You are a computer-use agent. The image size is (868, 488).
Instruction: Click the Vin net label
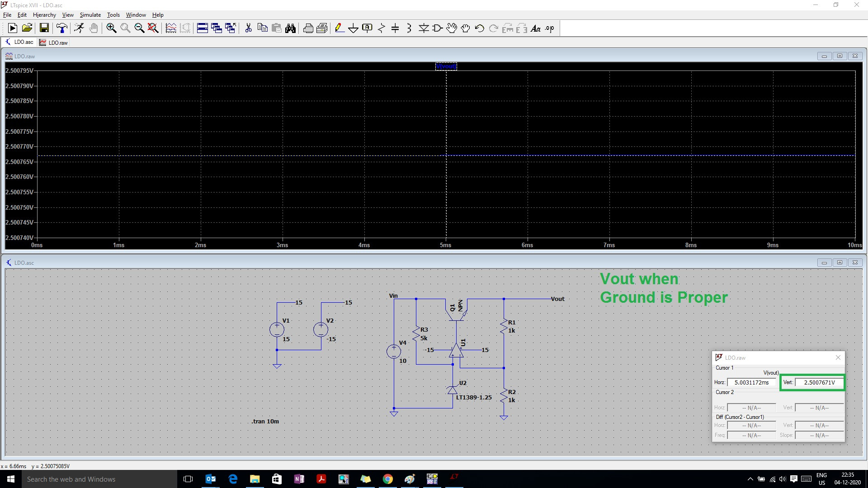click(x=393, y=296)
